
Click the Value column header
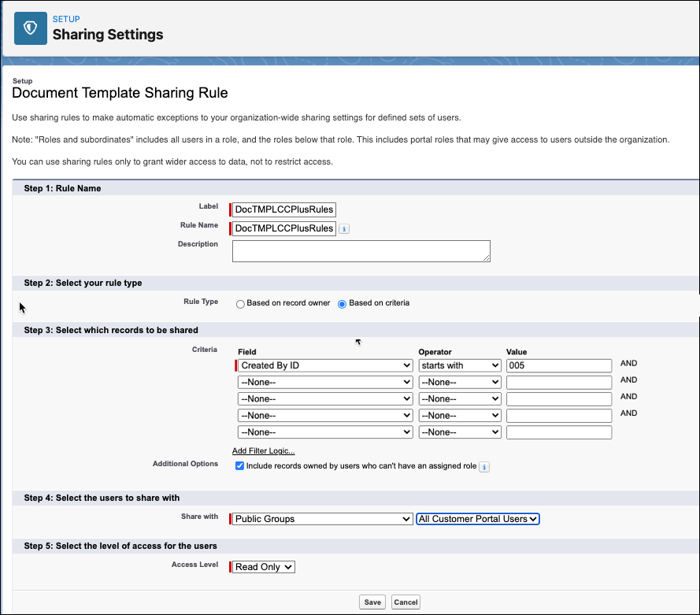tap(517, 352)
